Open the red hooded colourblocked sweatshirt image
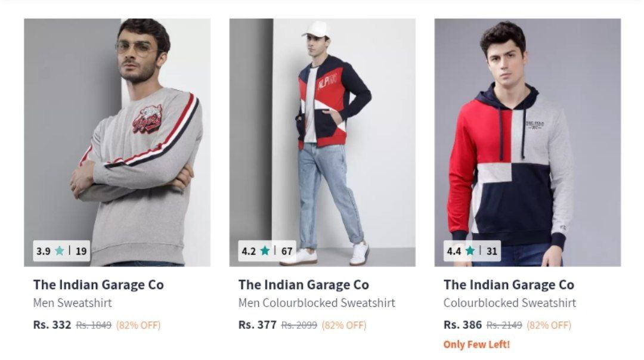This screenshot has width=644, height=360. click(x=528, y=142)
